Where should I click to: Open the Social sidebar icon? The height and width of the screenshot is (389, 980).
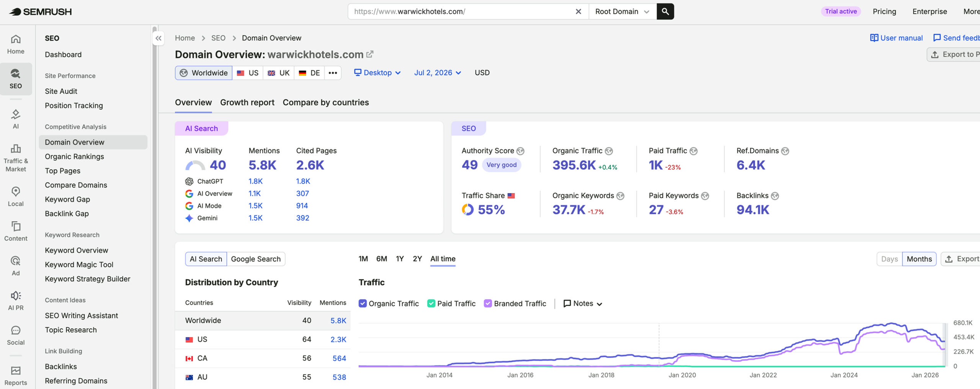click(x=16, y=335)
